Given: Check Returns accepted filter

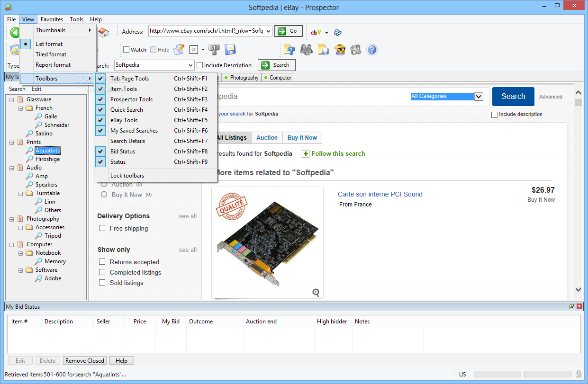Looking at the screenshot, I should click(102, 262).
